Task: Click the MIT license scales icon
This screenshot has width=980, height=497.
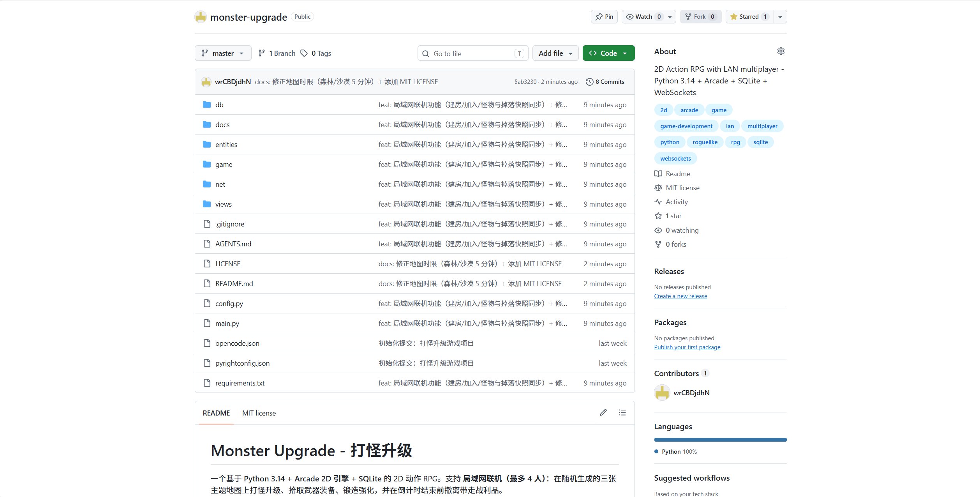Action: (x=658, y=188)
